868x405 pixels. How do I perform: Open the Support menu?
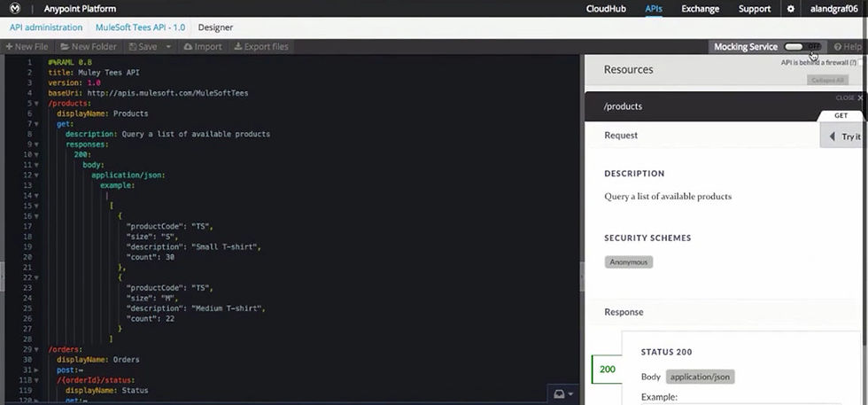tap(755, 9)
